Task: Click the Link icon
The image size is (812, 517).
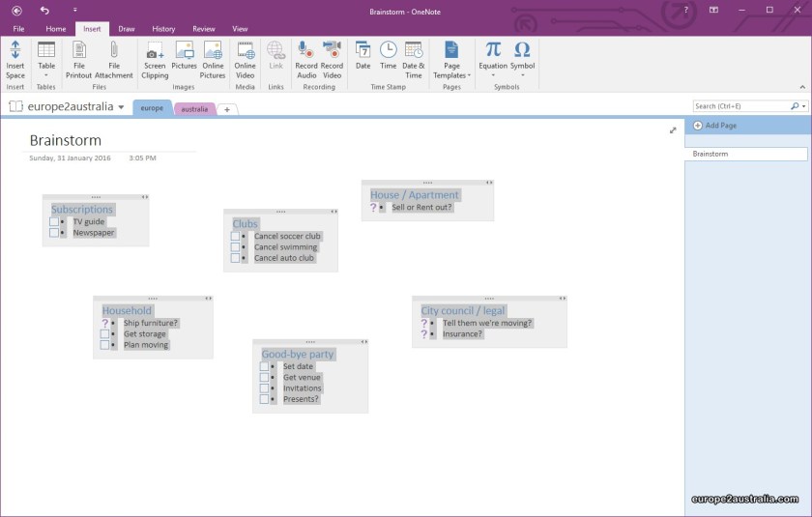Action: pos(276,49)
